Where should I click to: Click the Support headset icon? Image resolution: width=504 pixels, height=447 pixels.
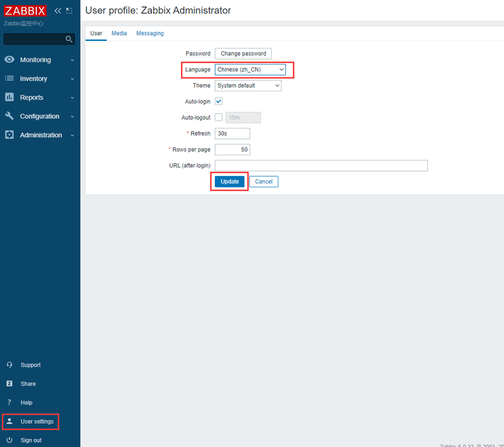[9, 365]
